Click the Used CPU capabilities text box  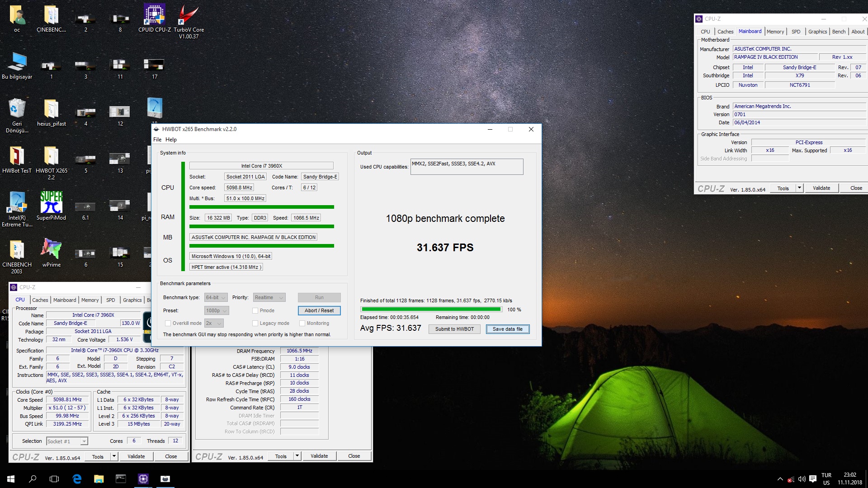point(467,167)
